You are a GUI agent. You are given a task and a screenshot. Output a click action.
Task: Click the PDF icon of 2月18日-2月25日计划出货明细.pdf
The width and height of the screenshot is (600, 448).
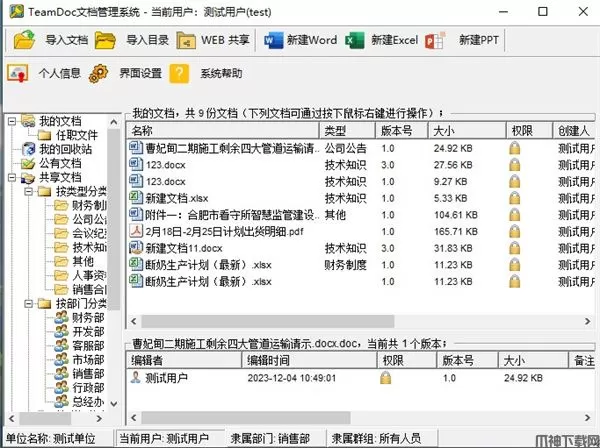(136, 231)
